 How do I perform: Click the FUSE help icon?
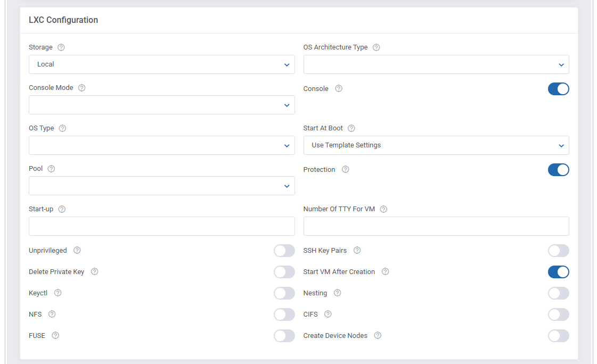55,335
